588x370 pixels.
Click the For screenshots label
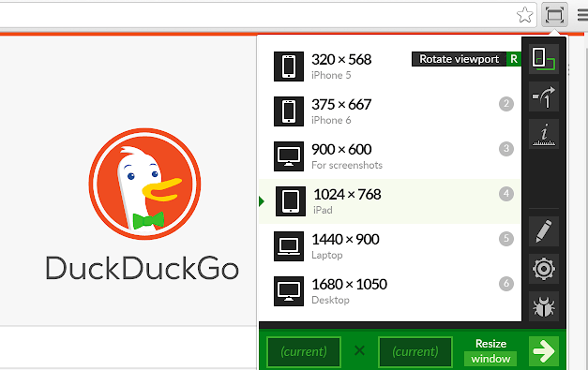click(x=347, y=165)
